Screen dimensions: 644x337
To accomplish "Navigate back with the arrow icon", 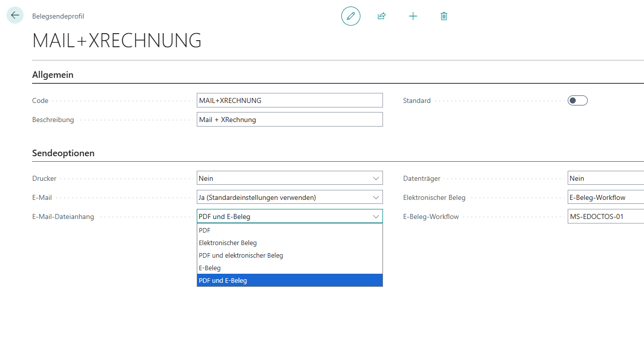I will pyautogui.click(x=15, y=15).
